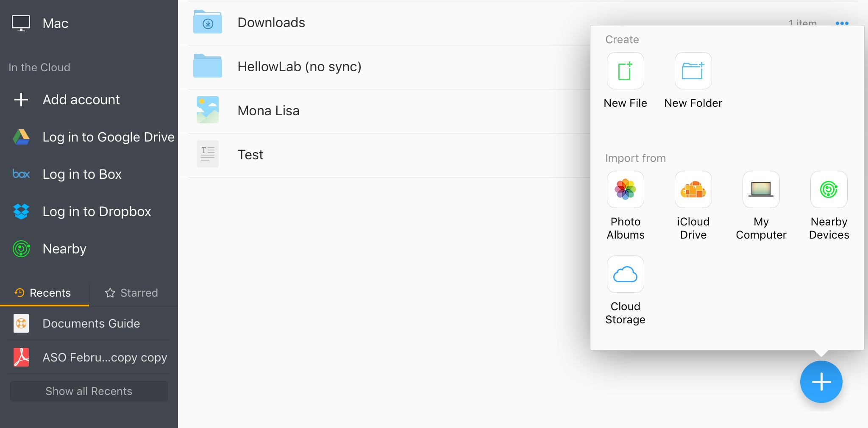Choose Cloud Storage import option
868x428 pixels.
pyautogui.click(x=625, y=275)
